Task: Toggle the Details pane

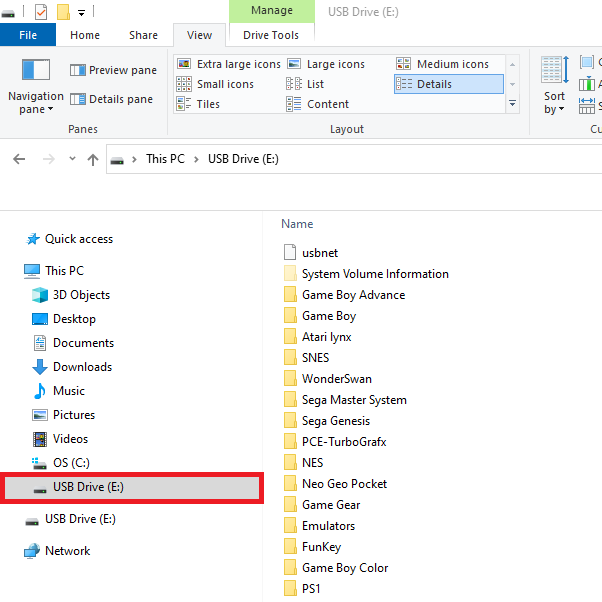Action: click(x=113, y=99)
